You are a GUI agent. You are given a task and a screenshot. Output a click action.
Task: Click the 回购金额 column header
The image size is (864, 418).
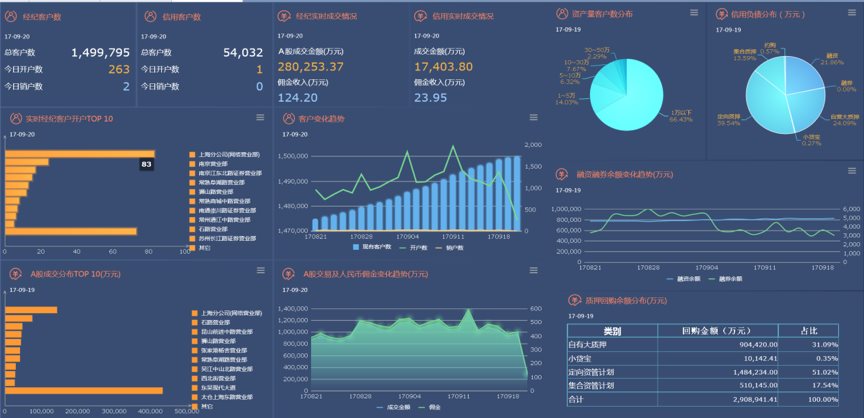(x=716, y=330)
